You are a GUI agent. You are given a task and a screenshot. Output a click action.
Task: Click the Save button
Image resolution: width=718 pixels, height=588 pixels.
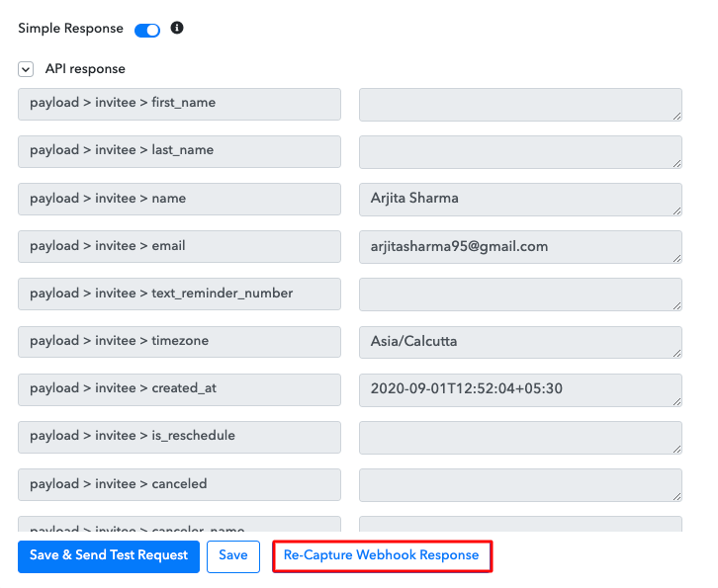pyautogui.click(x=233, y=556)
